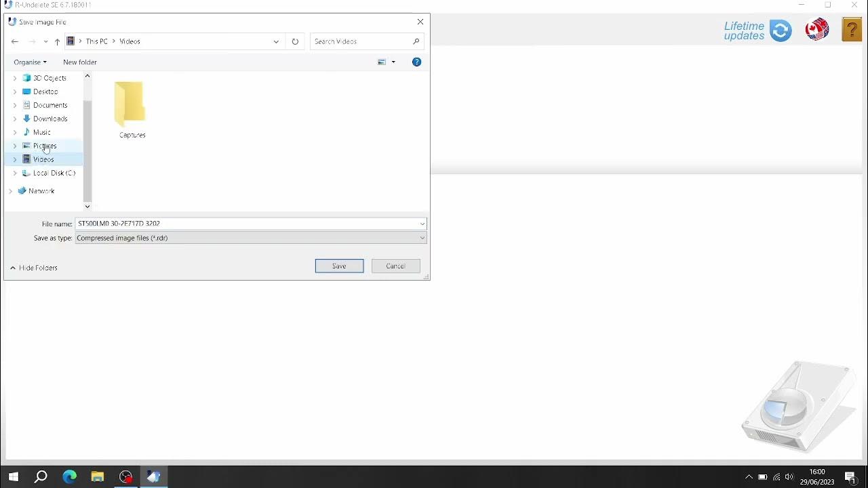Open taskbar Search
This screenshot has height=488, width=868.
click(41, 476)
